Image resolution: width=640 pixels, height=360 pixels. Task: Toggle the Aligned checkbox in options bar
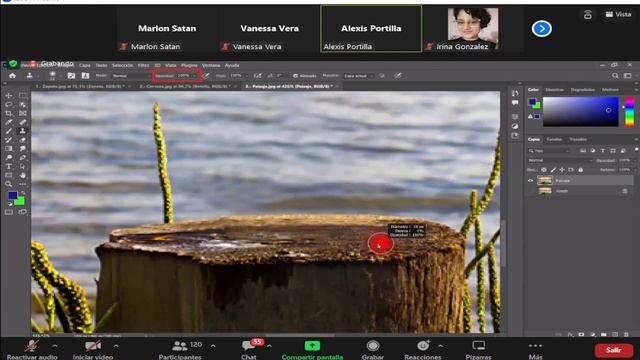296,76
